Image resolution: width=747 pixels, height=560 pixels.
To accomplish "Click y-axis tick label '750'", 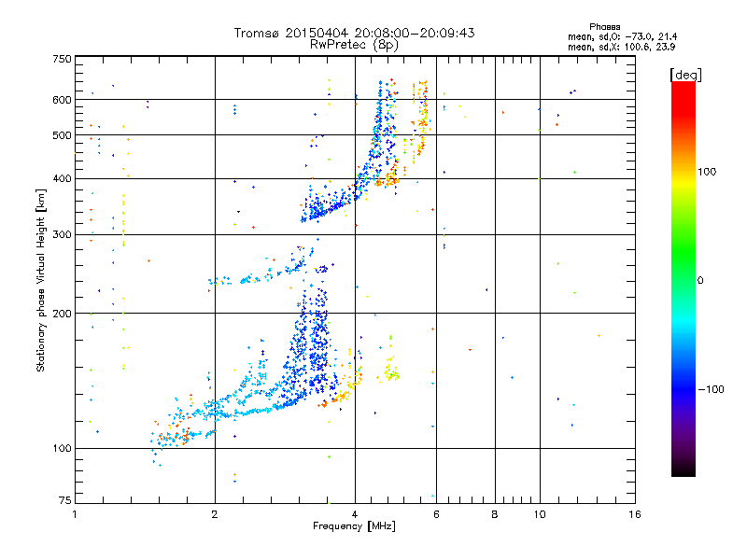I will coord(62,59).
